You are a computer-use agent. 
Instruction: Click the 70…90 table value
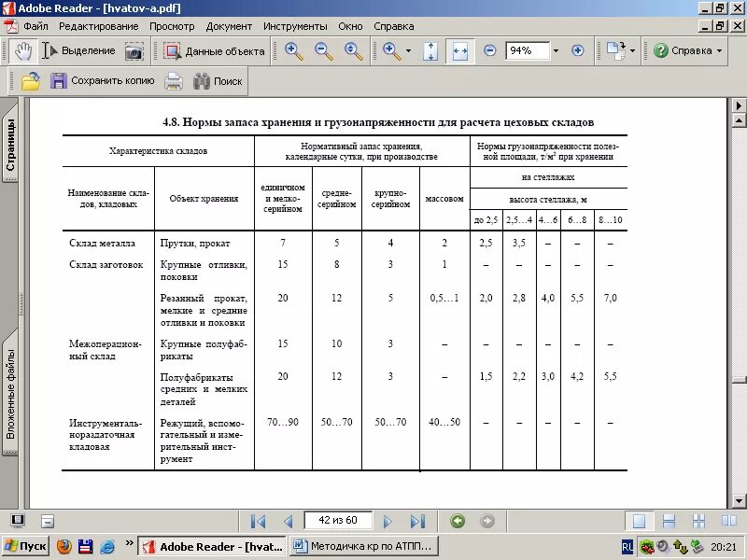283,422
